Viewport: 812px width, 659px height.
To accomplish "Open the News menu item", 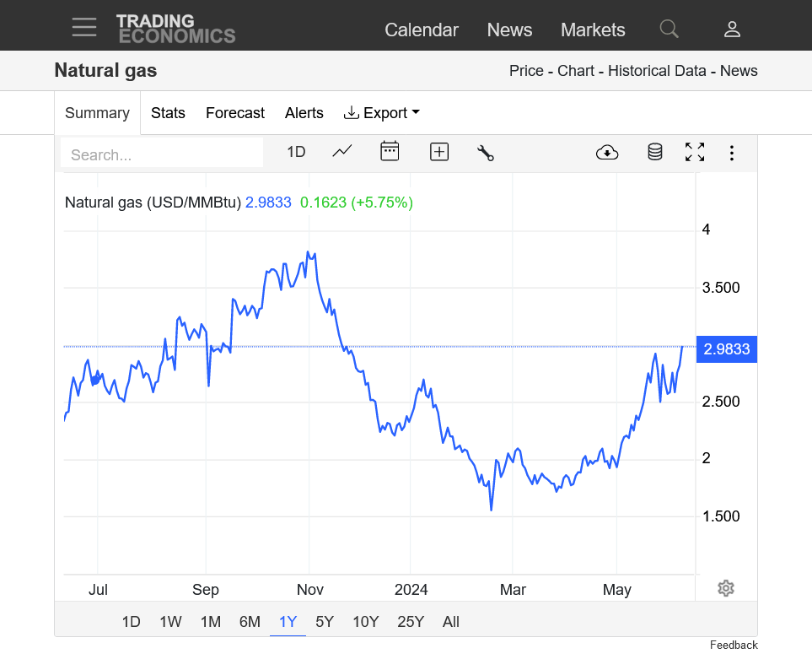I will tap(509, 30).
